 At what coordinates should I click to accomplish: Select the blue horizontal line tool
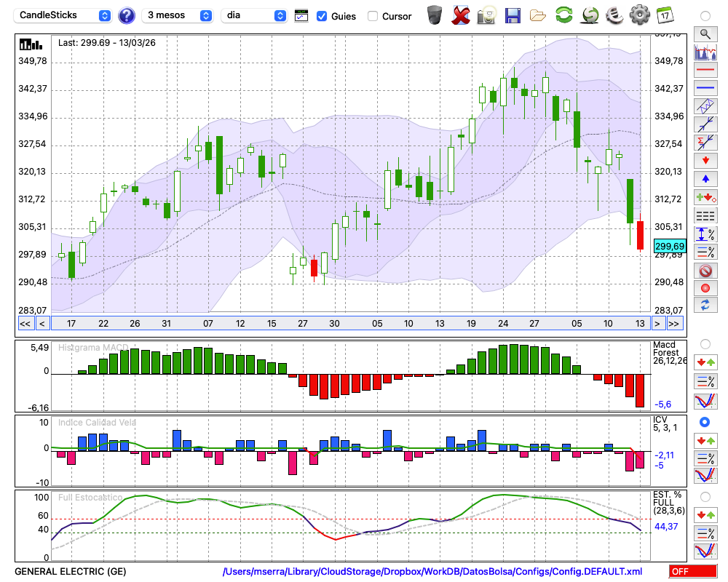705,88
